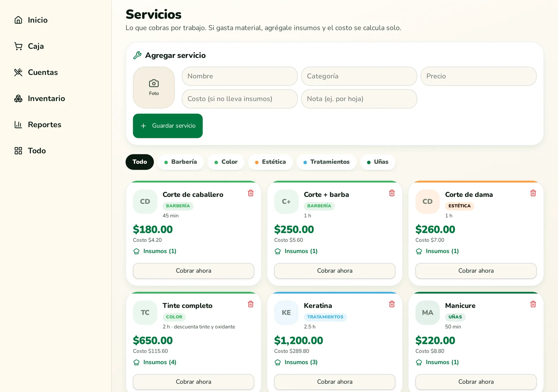The image size is (558, 392).
Task: Delete the Manicure service
Action: pos(533,304)
